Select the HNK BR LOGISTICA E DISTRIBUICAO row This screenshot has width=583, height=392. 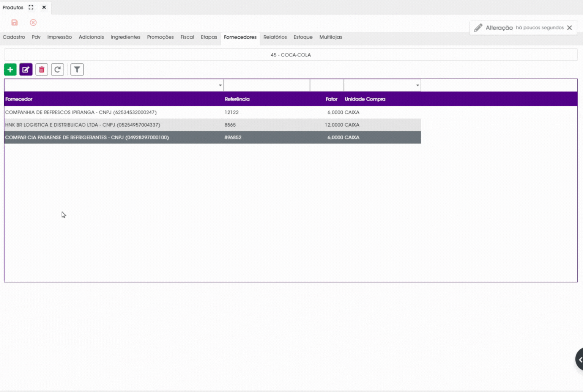click(213, 125)
